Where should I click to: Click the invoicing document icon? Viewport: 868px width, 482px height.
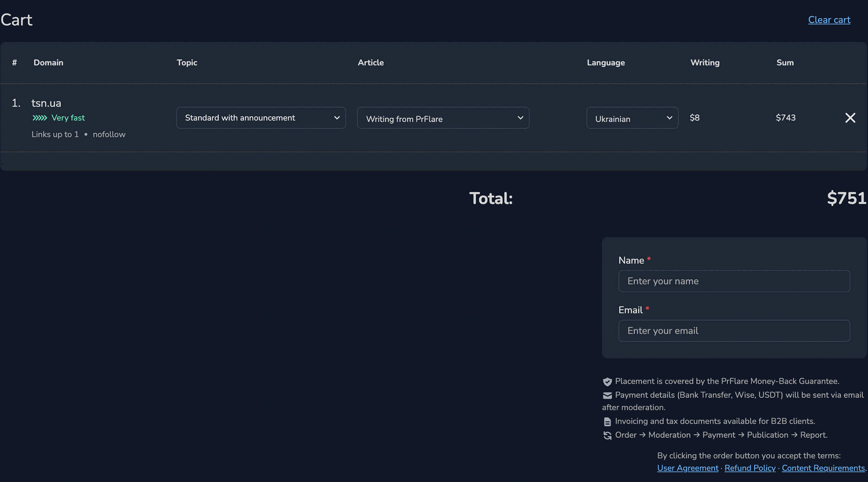(607, 422)
